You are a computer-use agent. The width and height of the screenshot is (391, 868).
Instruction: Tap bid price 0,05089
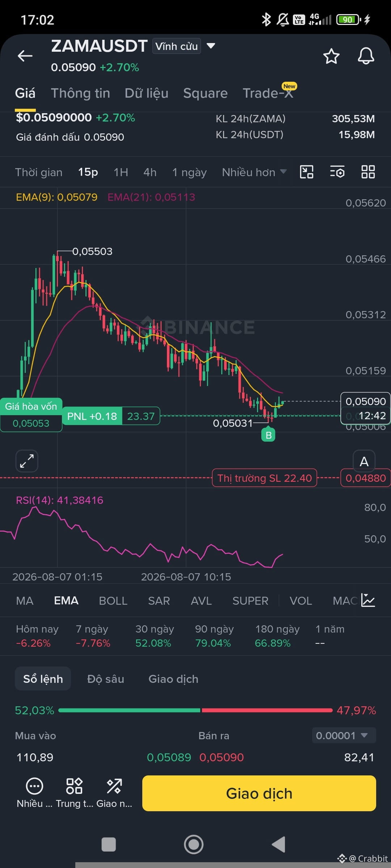click(x=169, y=757)
